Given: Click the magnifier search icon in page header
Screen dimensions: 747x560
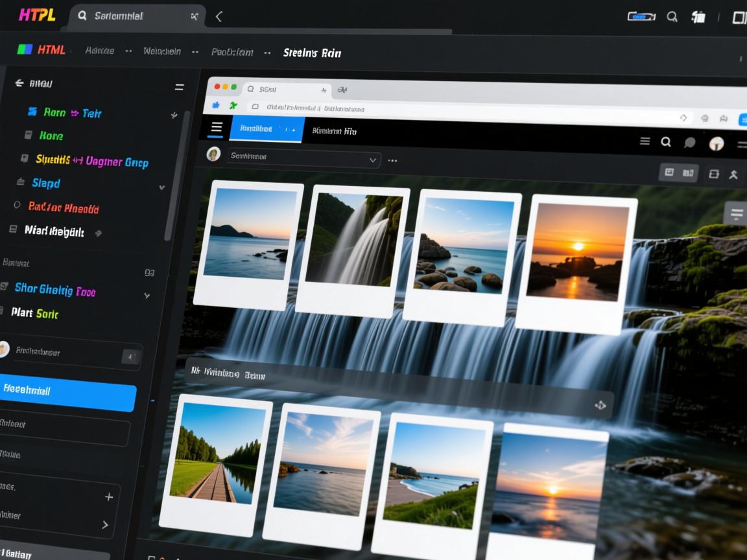Looking at the screenshot, I should pos(666,142).
